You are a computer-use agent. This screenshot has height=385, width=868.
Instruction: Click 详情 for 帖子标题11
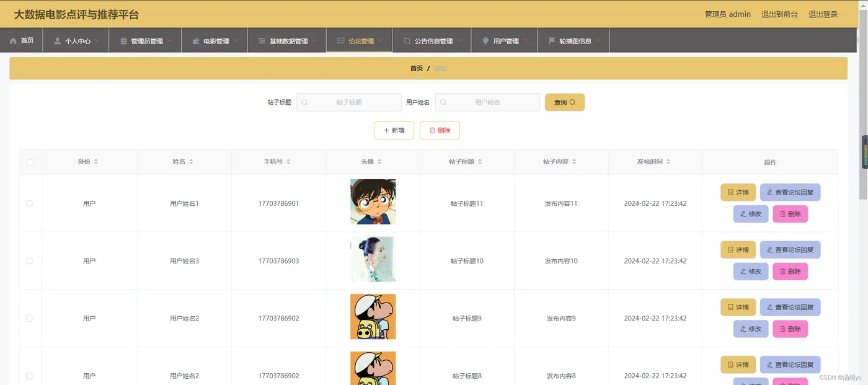coord(738,192)
